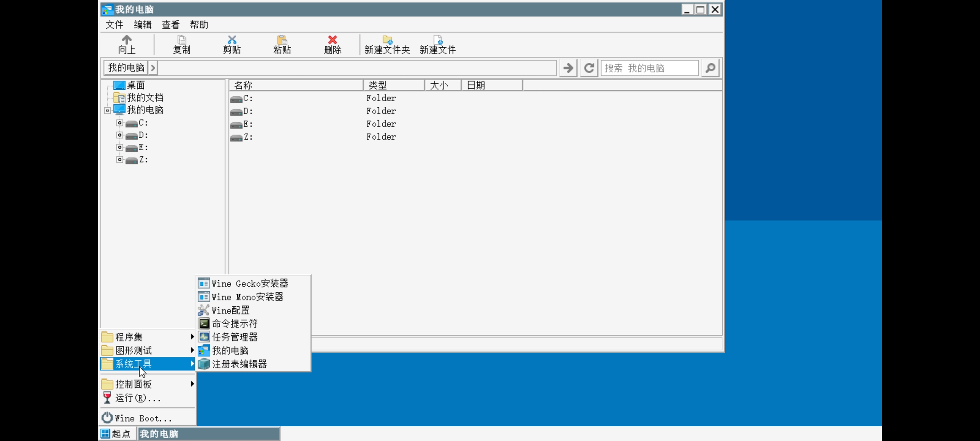Click the New File (新建文件) icon

click(438, 40)
